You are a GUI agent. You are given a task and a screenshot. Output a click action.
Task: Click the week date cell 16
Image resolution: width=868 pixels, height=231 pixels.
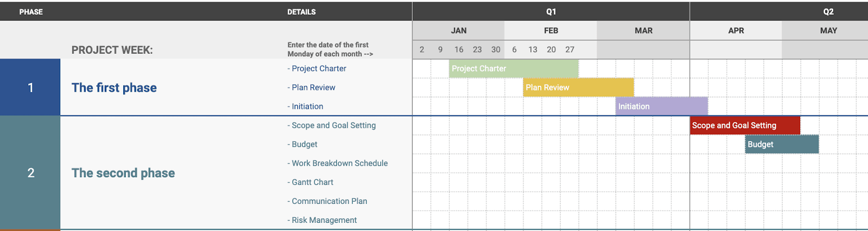pos(459,49)
